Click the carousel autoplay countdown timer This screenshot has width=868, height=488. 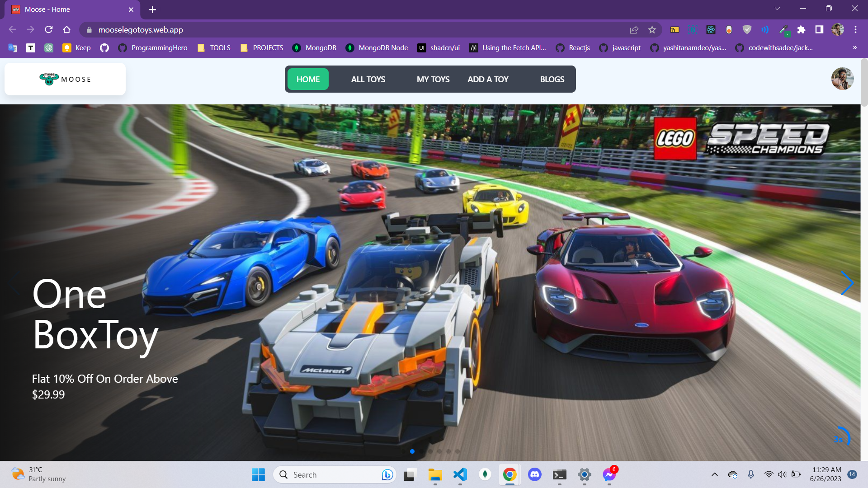click(x=840, y=438)
